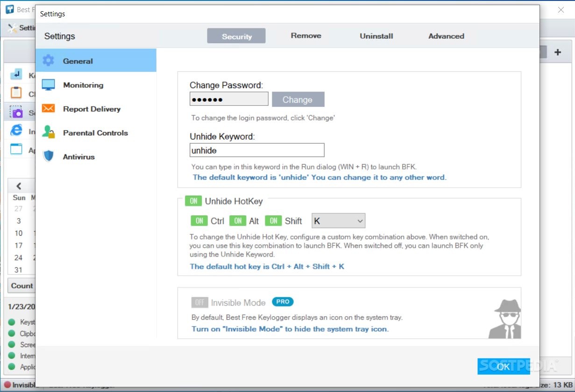Click the Report Delivery envelope icon

[49, 109]
